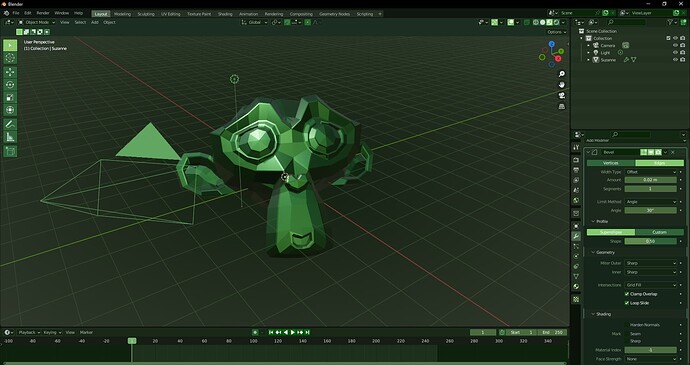Pick the Add Cube tool

coord(10,151)
